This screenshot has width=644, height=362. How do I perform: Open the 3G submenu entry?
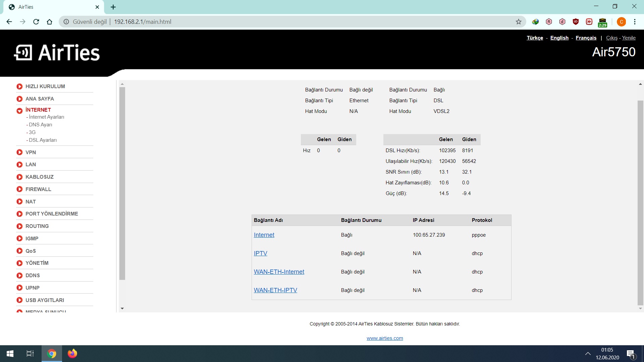[x=32, y=132]
